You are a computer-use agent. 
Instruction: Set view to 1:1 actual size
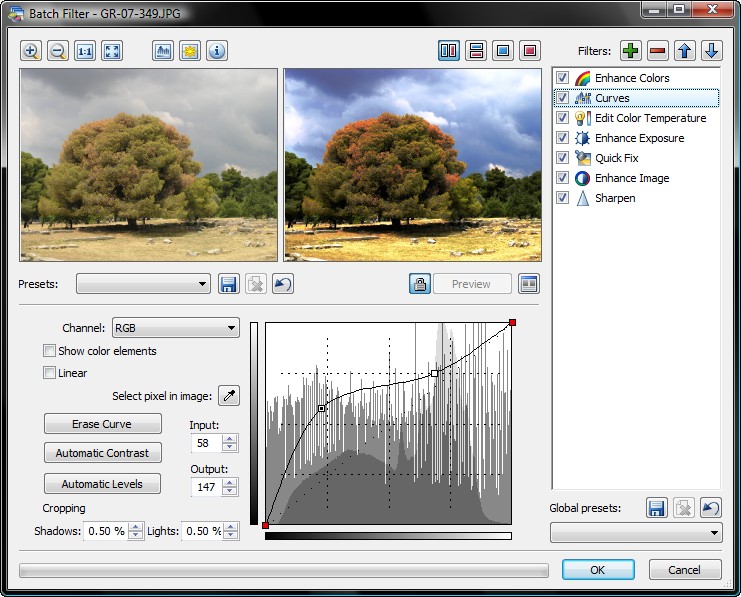85,51
